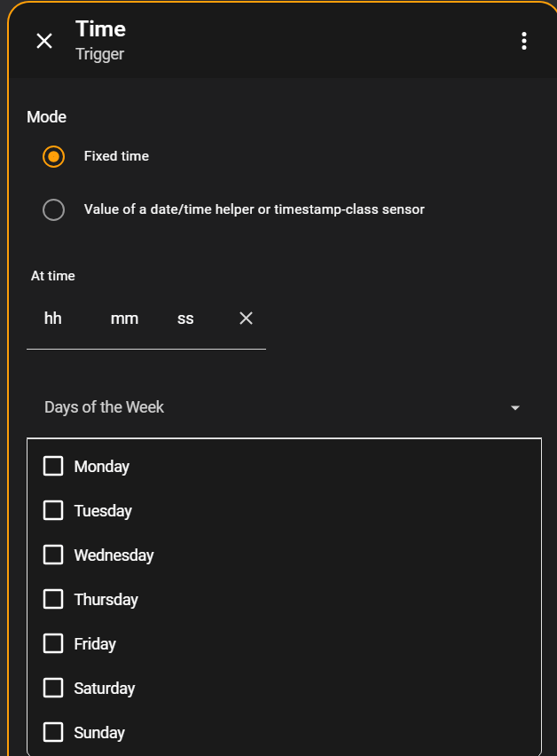Close the Time trigger dialog
The width and height of the screenshot is (557, 756).
44,41
